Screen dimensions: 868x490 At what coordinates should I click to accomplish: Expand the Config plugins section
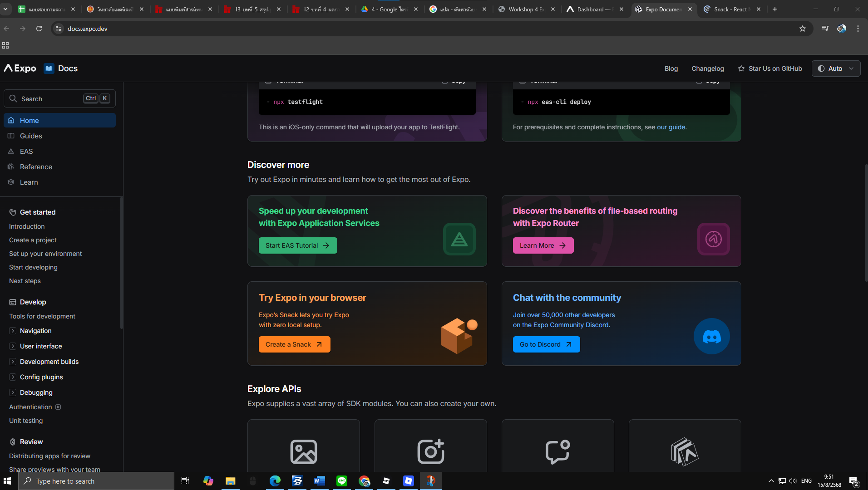point(13,377)
